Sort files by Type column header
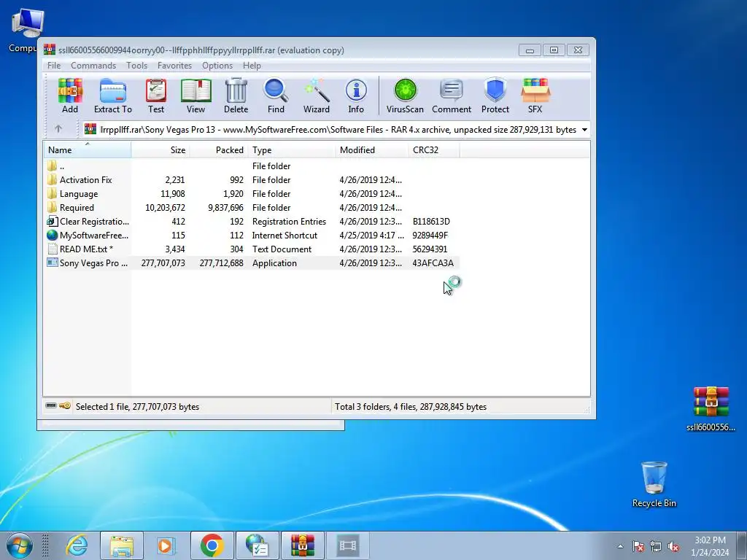This screenshot has height=560, width=747. point(292,149)
